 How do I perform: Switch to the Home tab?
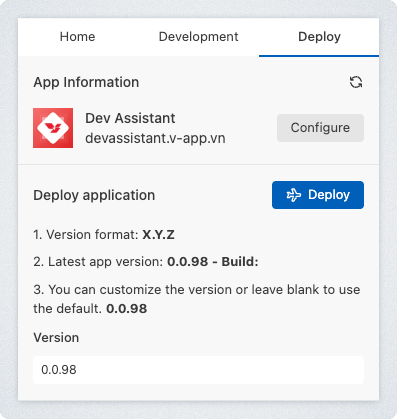tap(77, 37)
